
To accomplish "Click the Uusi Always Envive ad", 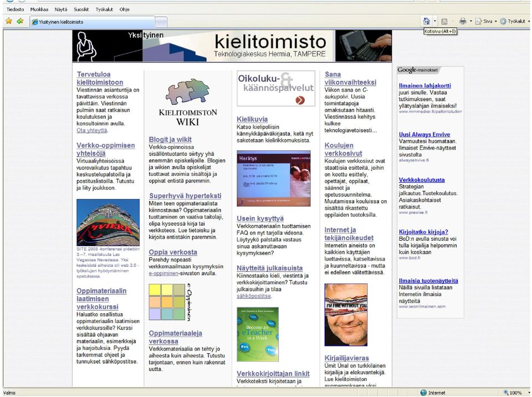I will coord(424,134).
